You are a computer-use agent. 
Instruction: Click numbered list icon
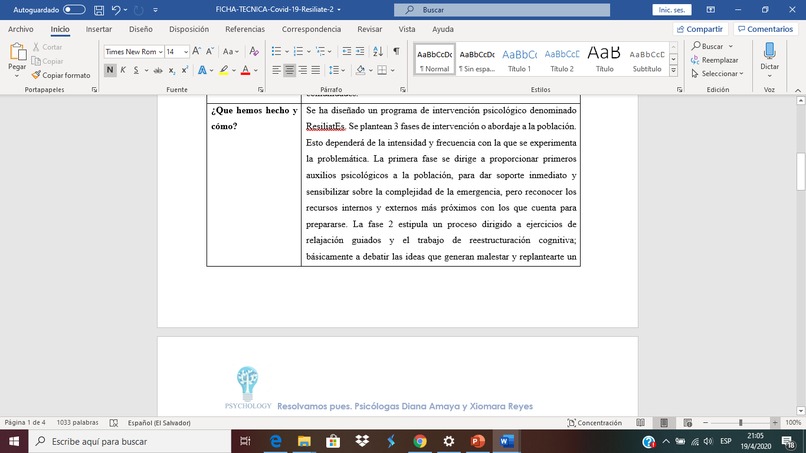click(x=298, y=51)
